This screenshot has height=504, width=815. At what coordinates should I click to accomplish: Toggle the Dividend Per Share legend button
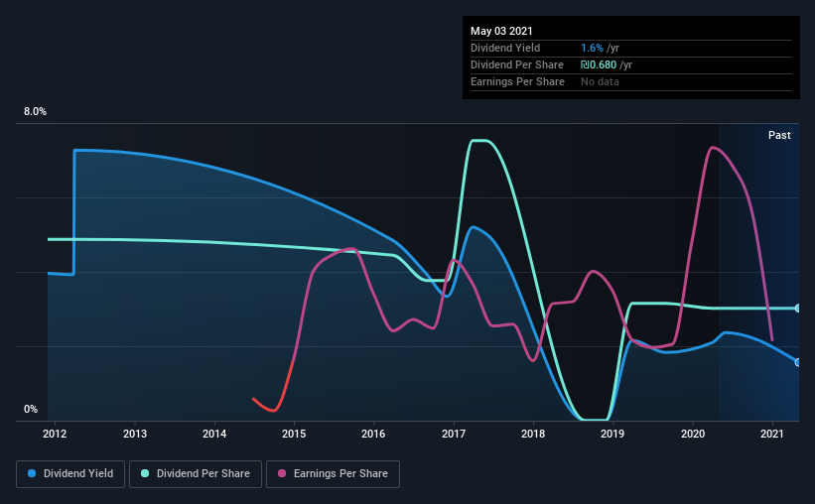point(196,474)
